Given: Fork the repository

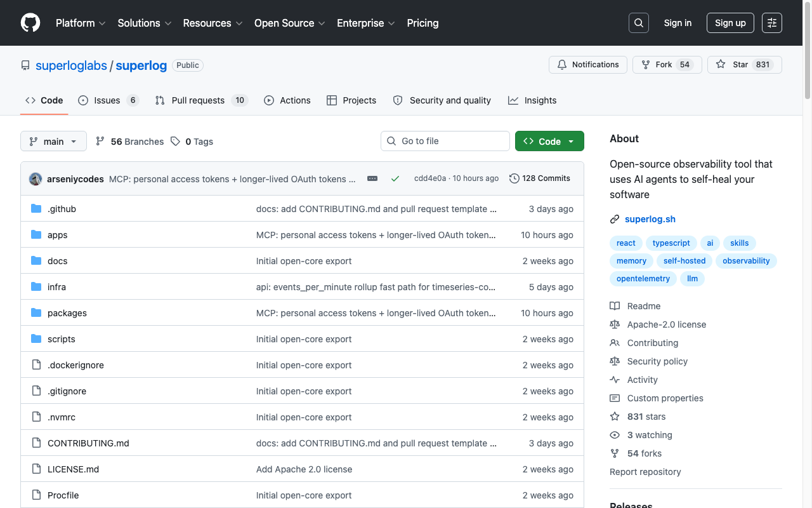Looking at the screenshot, I should tap(667, 65).
